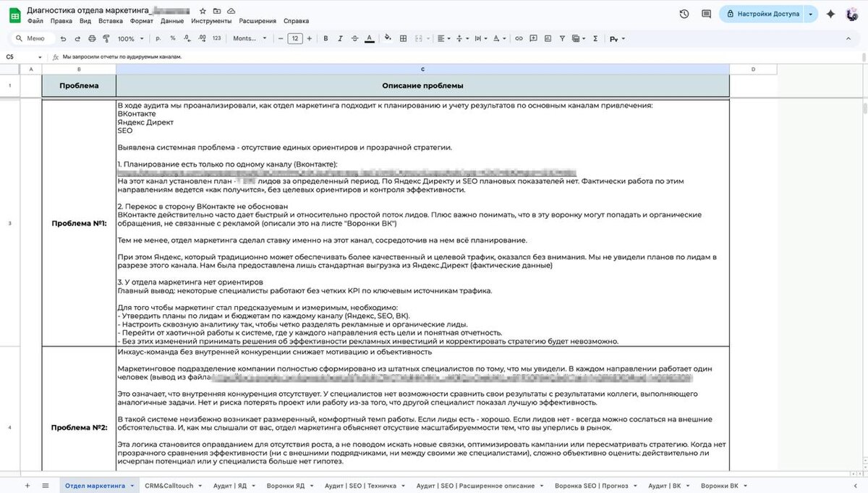The height and width of the screenshot is (493, 868).
Task: Click the font size field showing 12
Action: click(x=294, y=38)
